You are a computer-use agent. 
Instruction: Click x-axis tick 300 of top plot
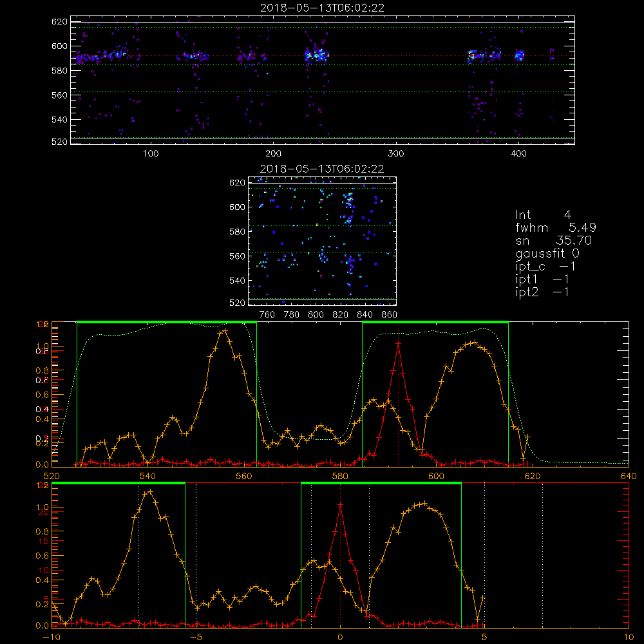(x=396, y=154)
